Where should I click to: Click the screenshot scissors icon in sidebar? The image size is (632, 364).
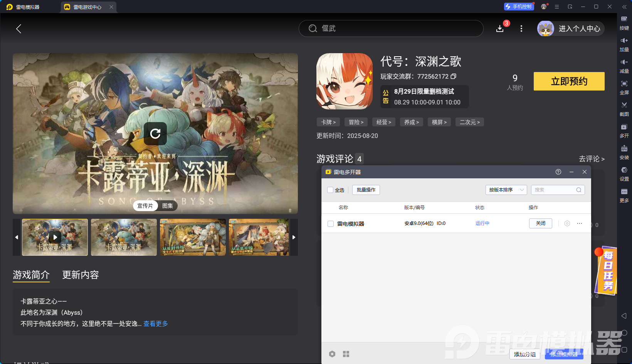(x=624, y=105)
